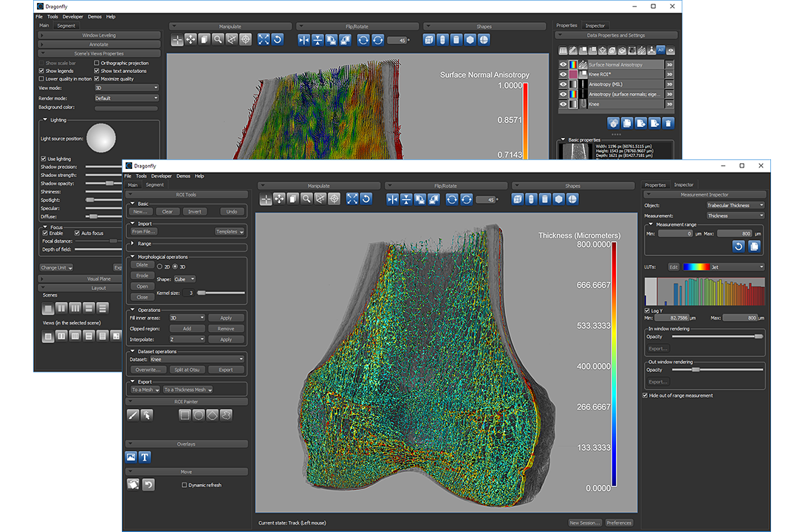Click the trash delete icon in back window data panel
The width and height of the screenshot is (805, 532).
tap(668, 123)
